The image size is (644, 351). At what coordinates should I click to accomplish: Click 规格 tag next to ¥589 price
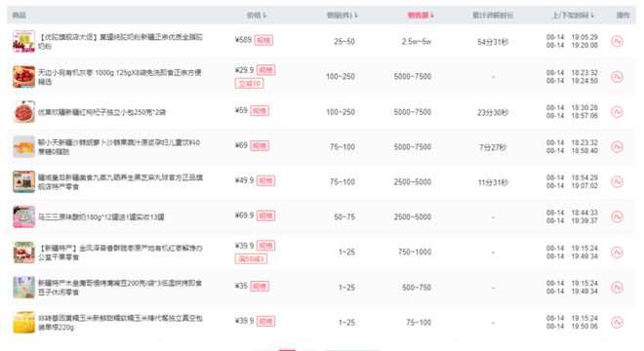[263, 40]
